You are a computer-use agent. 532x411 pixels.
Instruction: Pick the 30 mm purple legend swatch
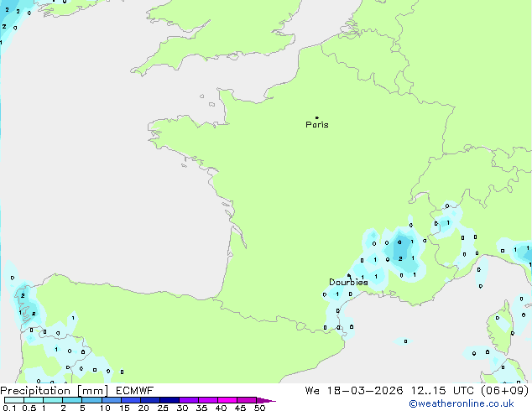189,400
